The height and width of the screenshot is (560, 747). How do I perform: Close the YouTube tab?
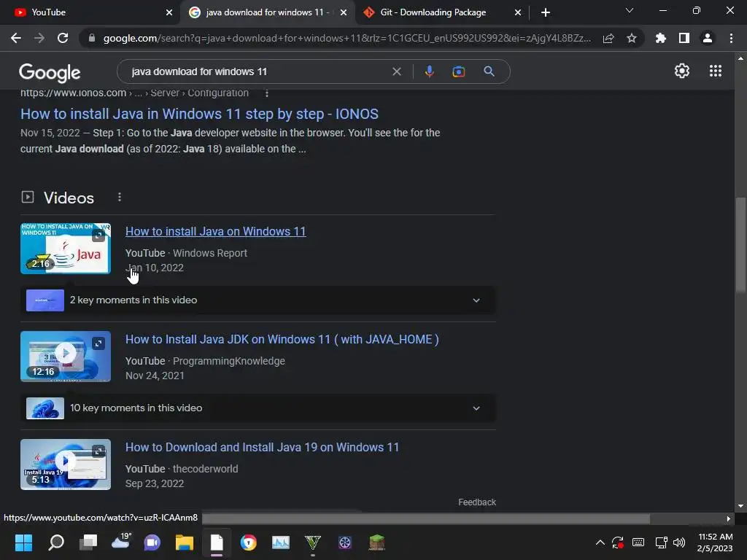169,12
